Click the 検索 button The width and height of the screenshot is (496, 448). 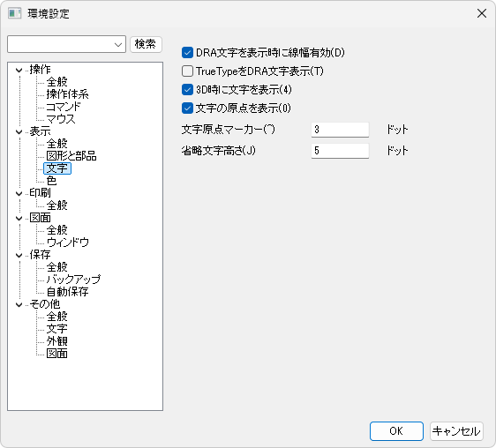tap(146, 44)
